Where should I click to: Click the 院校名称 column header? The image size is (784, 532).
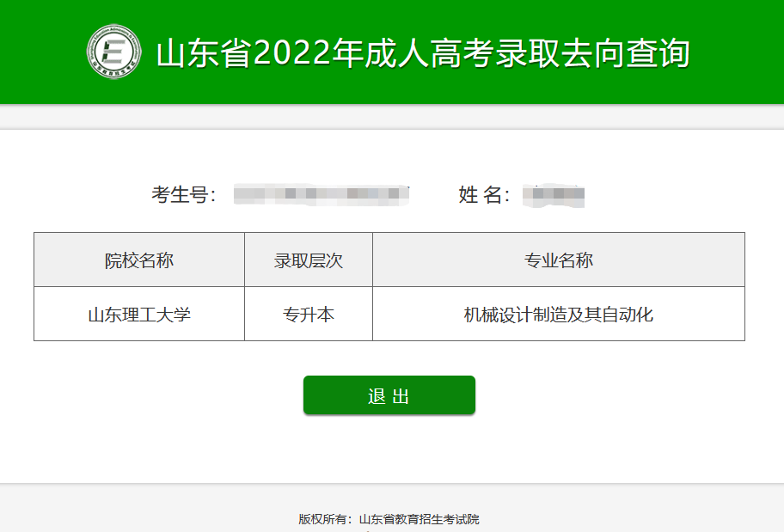pyautogui.click(x=139, y=260)
